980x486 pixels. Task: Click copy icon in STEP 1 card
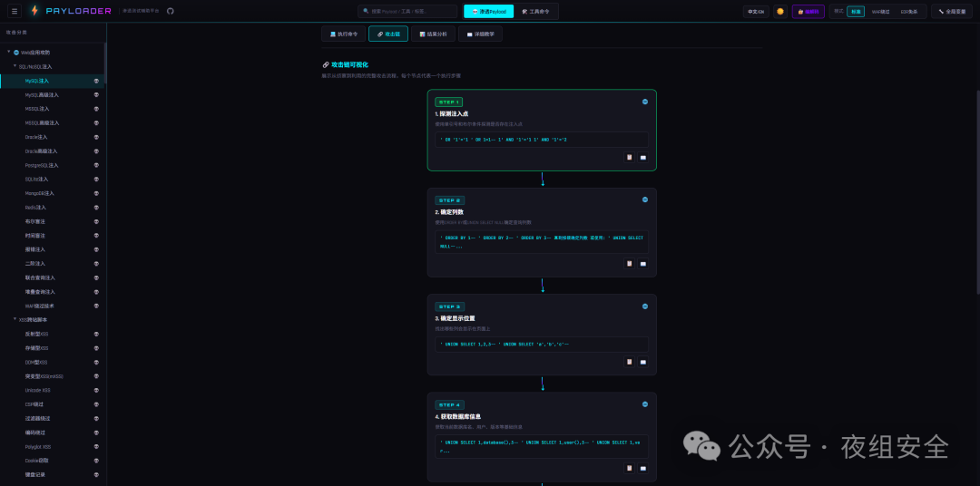click(629, 157)
